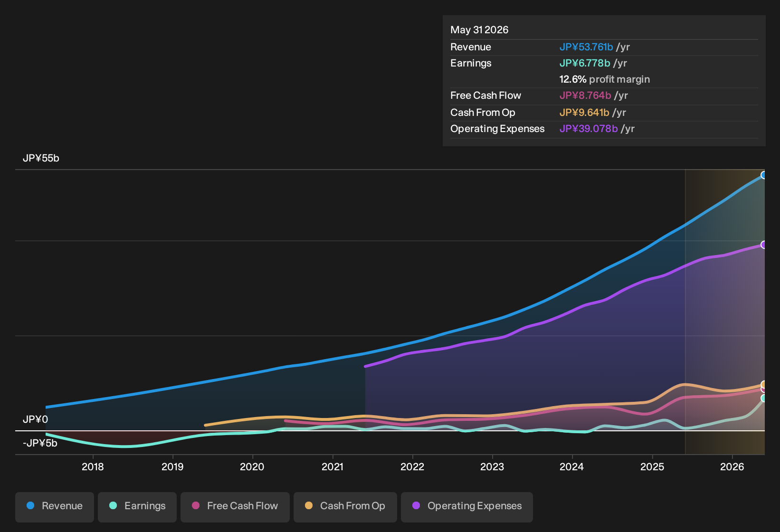Select the Operating Expenses value JP¥39.078b
Image resolution: width=780 pixels, height=532 pixels.
coord(588,129)
